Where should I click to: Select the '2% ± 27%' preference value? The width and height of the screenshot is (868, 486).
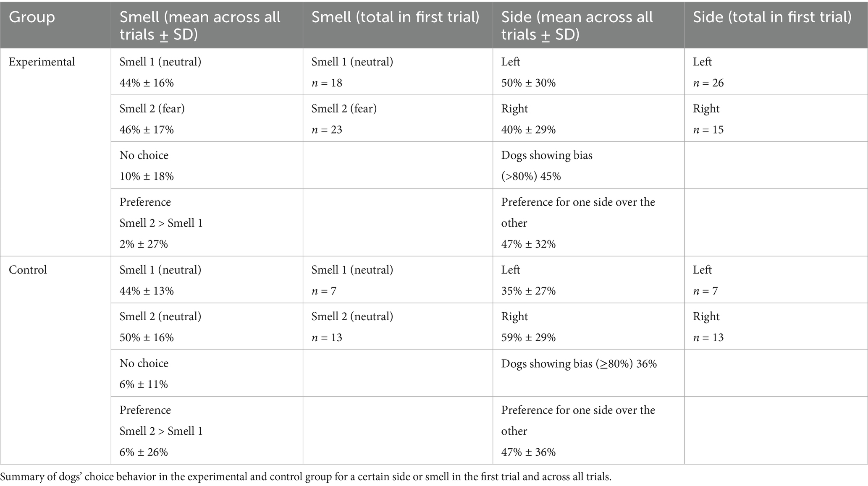[144, 244]
